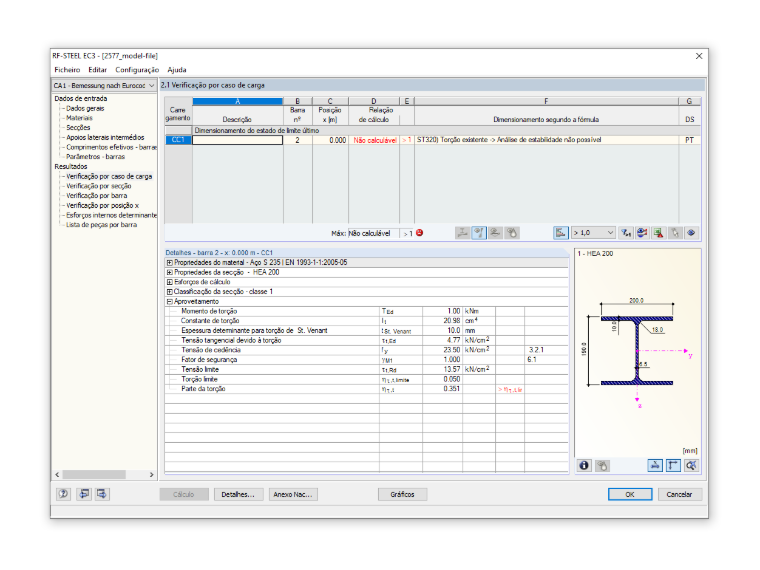Expand Propriedades do material row
Screen dimensions: 760x570
170,263
